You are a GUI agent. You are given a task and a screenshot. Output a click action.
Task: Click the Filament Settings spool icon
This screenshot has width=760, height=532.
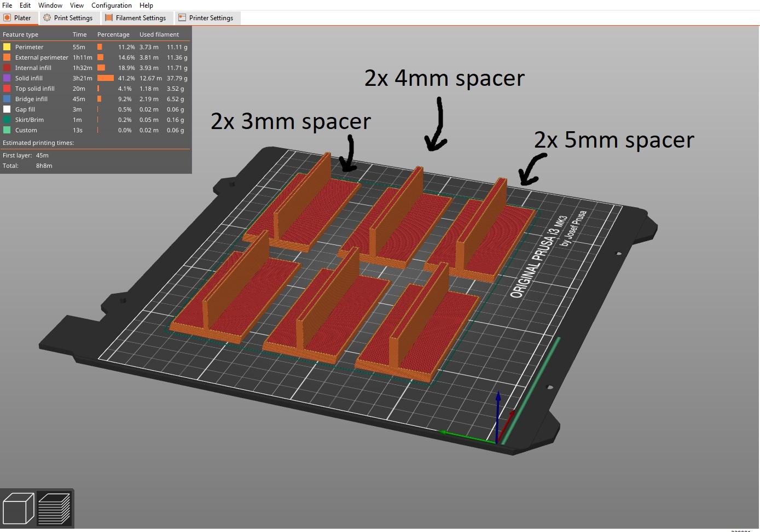(109, 17)
